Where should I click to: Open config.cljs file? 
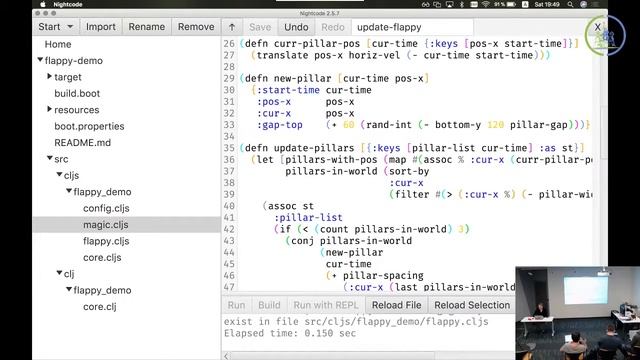[x=106, y=208]
